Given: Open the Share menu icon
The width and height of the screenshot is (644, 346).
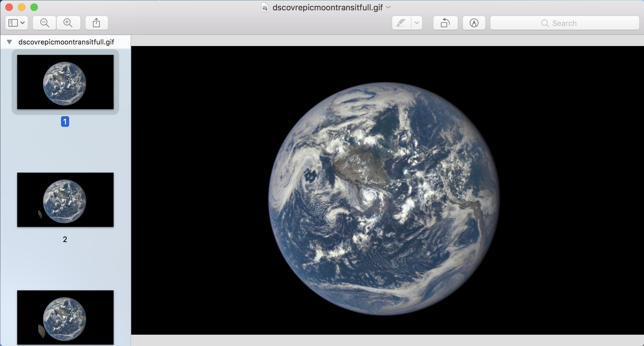Looking at the screenshot, I should pos(96,23).
